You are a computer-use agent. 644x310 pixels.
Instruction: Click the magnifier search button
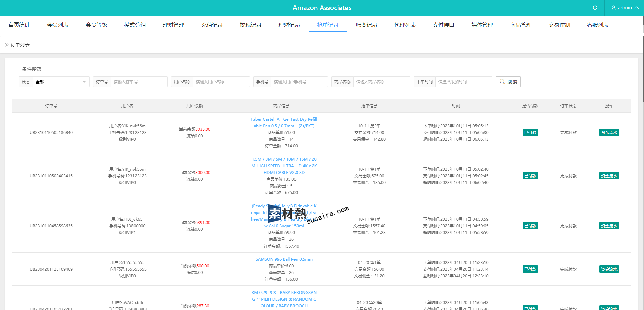point(508,82)
